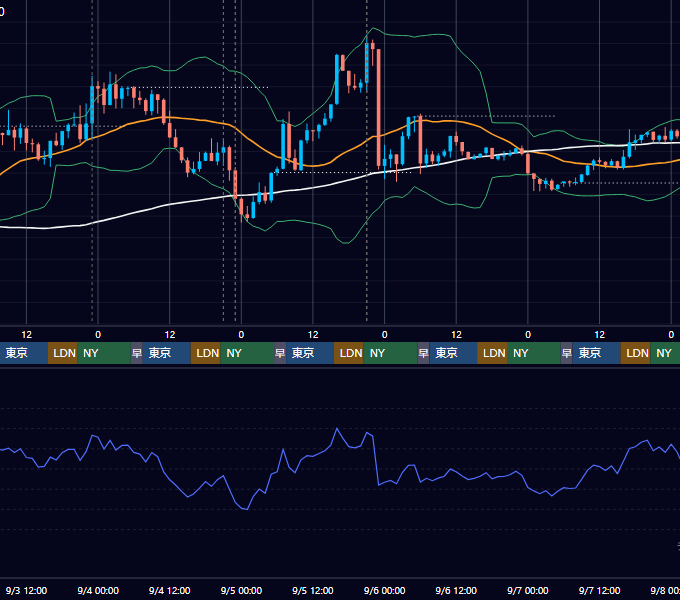Image resolution: width=680 pixels, height=600 pixels.
Task: Select the 東京 session block above 9/7 12:00
Action: tap(596, 353)
